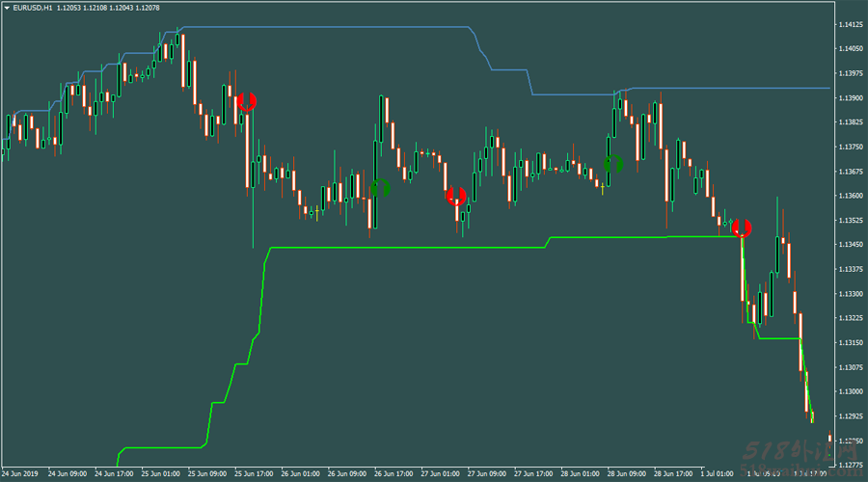Click the 1.14125 price scale label
Image resolution: width=868 pixels, height=482 pixels.
coord(851,24)
